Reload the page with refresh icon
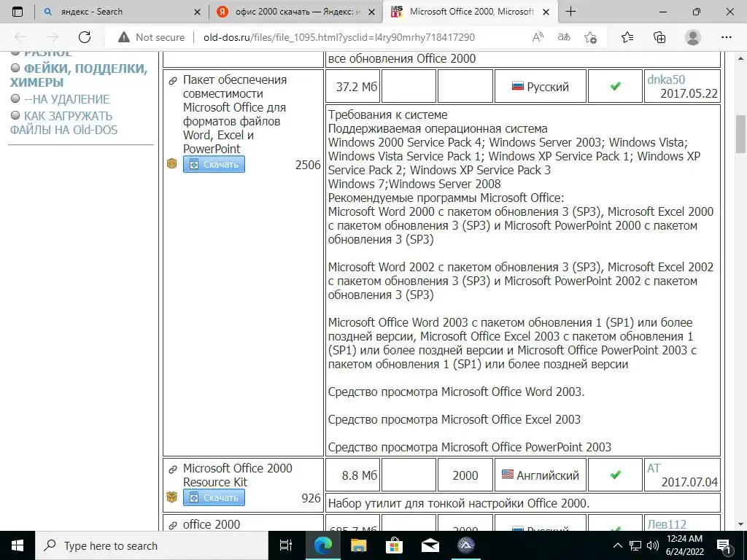The image size is (747, 560). pyautogui.click(x=85, y=37)
